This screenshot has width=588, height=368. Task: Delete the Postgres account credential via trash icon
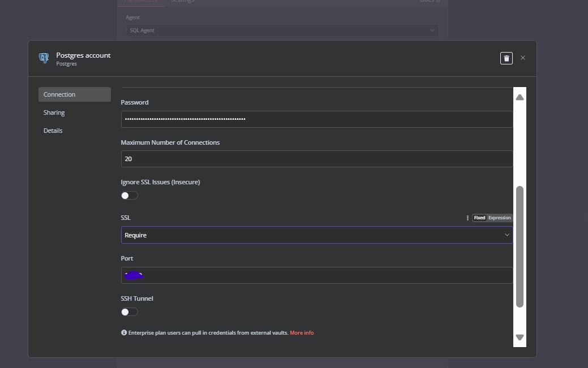click(507, 58)
